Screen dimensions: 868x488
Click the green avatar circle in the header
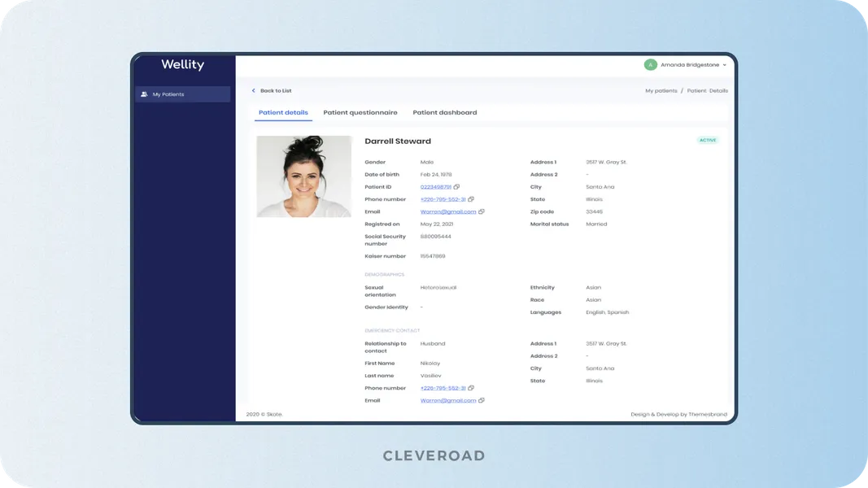[649, 63]
